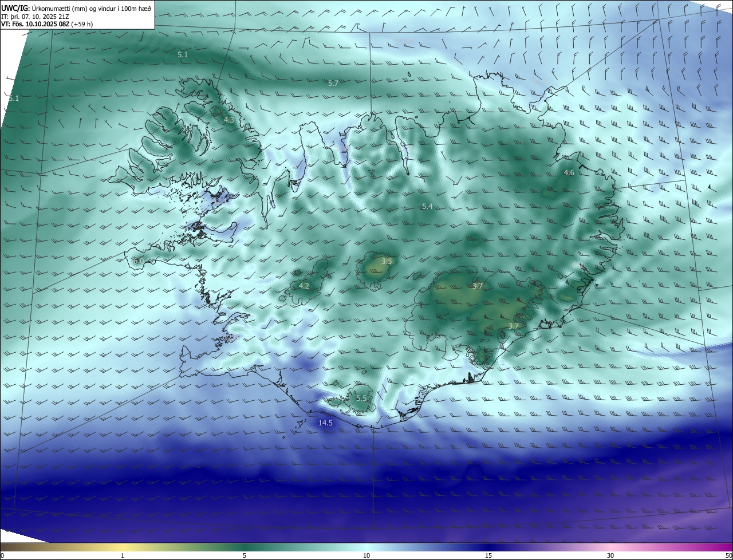The image size is (733, 560).
Task: Click the '0' tick on the color scale
Action: pos(2,555)
